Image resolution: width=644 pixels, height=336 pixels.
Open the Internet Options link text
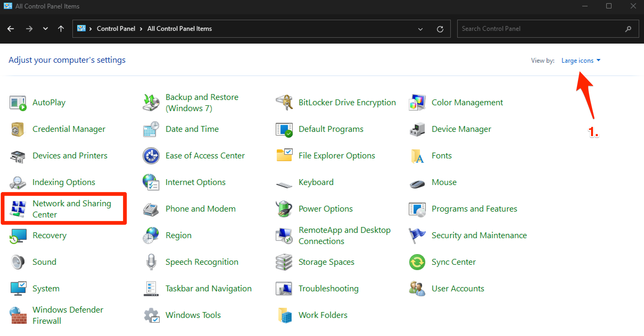point(195,182)
